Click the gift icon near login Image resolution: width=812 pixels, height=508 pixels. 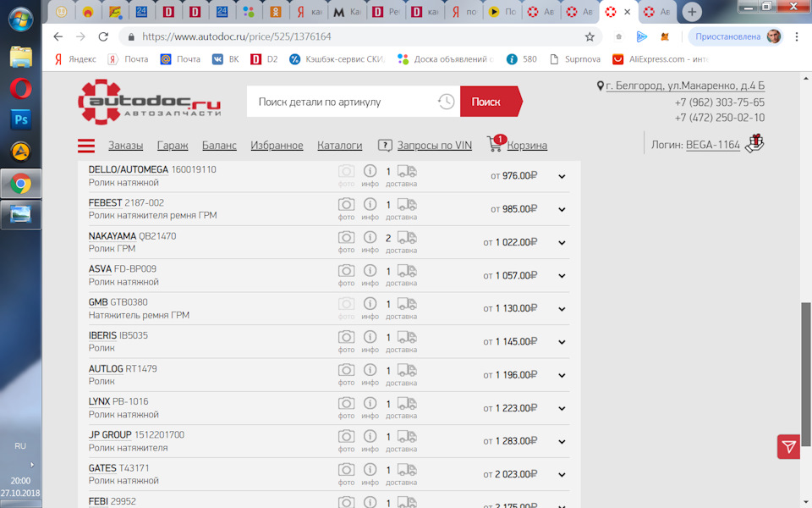[x=754, y=143]
